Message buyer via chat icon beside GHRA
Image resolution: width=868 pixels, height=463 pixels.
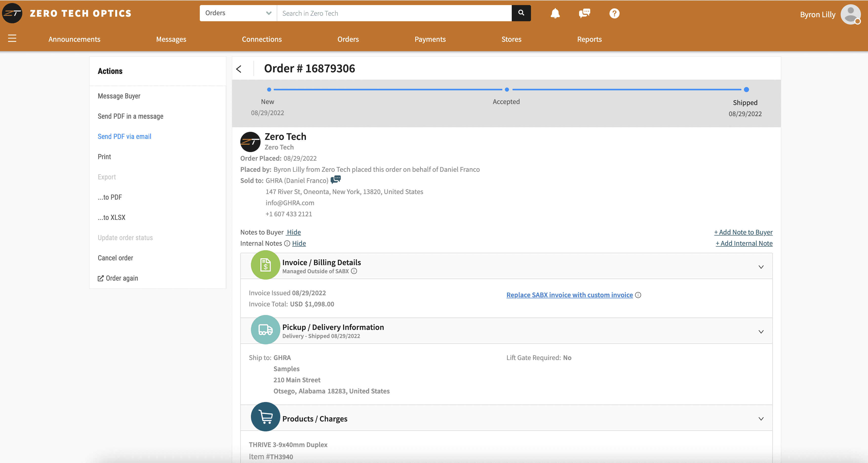[x=336, y=179]
